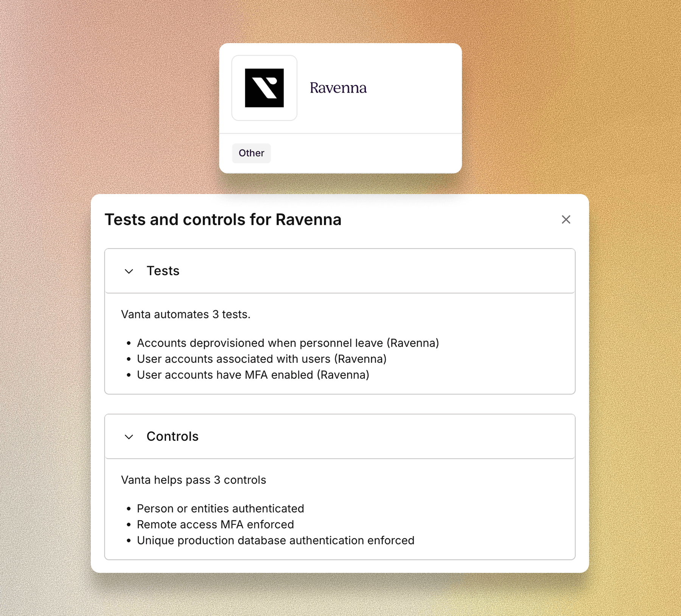Screen dimensions: 681x616
Task: Click 'Accounts deprovisioned when personnel leave (Ravenna)'
Action: coord(288,343)
